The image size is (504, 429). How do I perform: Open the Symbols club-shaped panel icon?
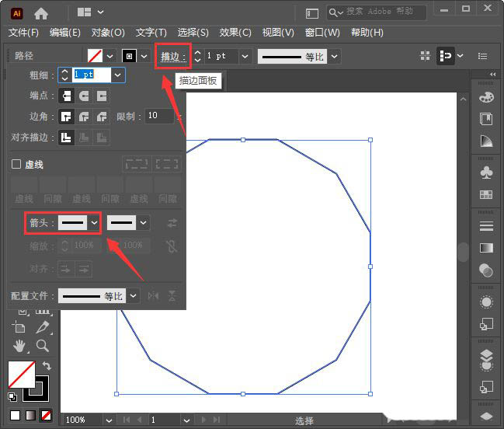(x=486, y=172)
